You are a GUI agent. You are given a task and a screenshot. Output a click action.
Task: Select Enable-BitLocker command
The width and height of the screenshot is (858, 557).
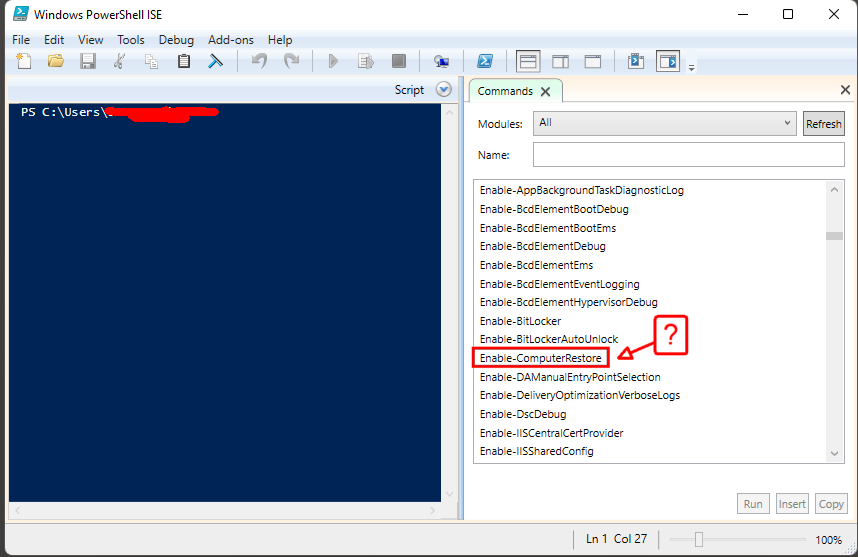(520, 321)
